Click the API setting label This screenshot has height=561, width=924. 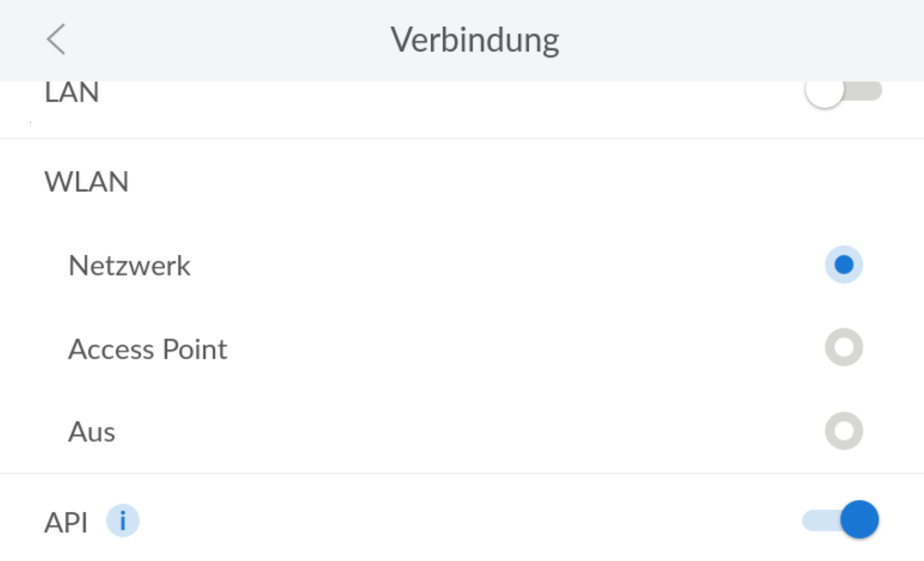(66, 523)
